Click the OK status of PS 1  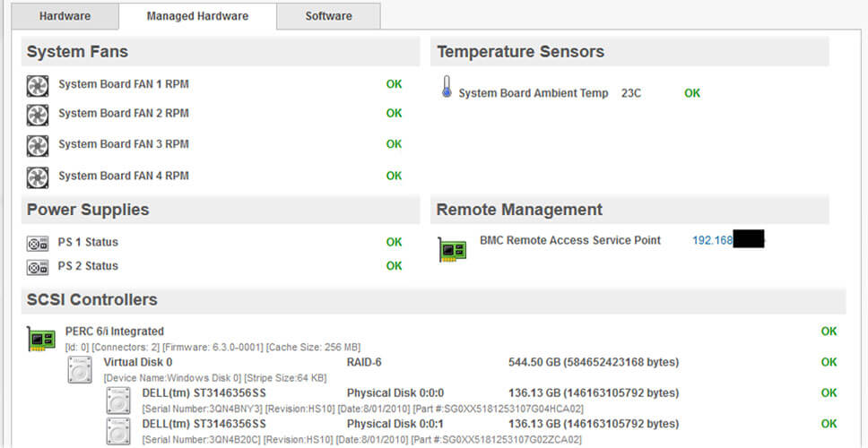pos(395,242)
